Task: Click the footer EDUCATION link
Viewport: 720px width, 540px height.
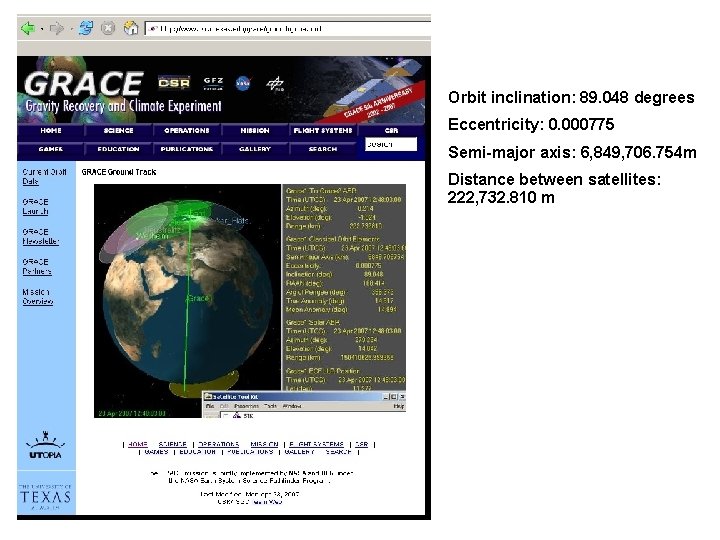Action: pos(197,452)
